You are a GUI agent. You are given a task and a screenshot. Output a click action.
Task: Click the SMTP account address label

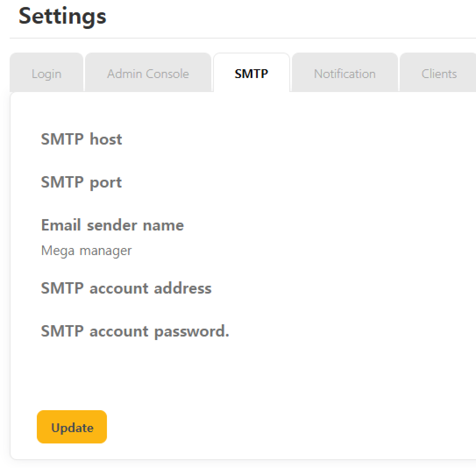126,288
